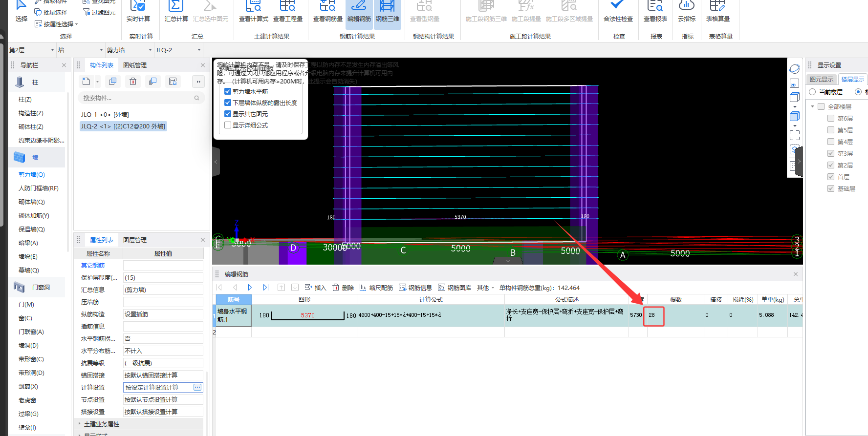Select 当前楼层 radio button

pos(812,92)
